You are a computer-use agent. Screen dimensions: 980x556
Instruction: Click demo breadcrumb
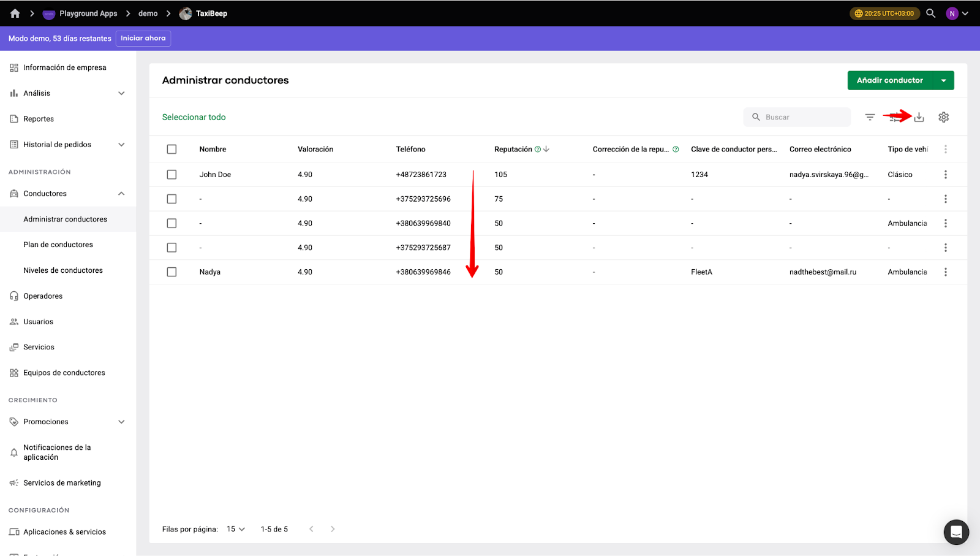pyautogui.click(x=148, y=13)
